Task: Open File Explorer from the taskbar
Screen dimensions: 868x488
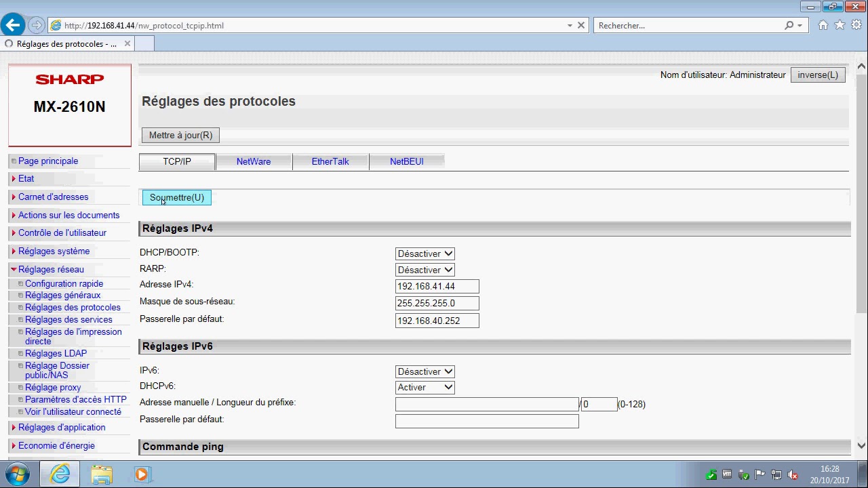Action: tap(102, 474)
